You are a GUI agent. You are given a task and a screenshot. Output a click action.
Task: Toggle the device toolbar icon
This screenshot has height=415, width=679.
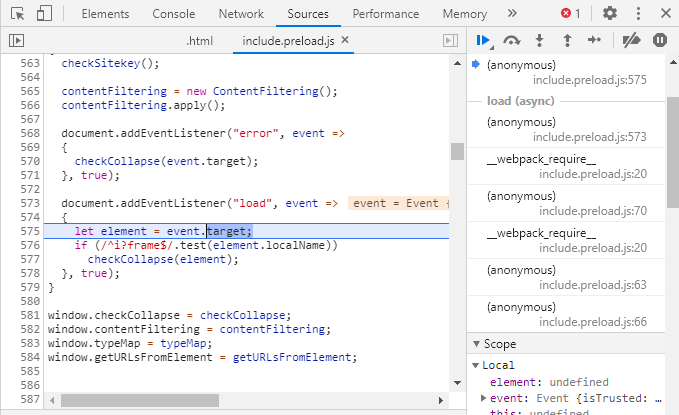[x=44, y=13]
